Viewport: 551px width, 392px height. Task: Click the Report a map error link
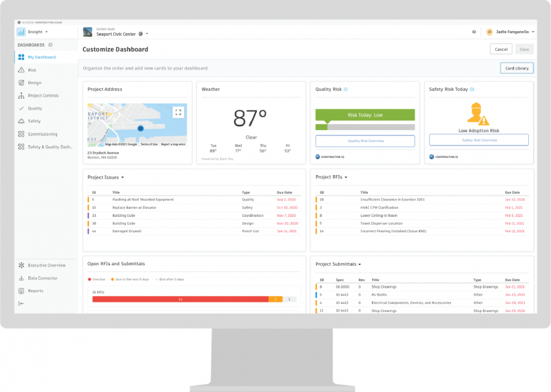click(174, 144)
